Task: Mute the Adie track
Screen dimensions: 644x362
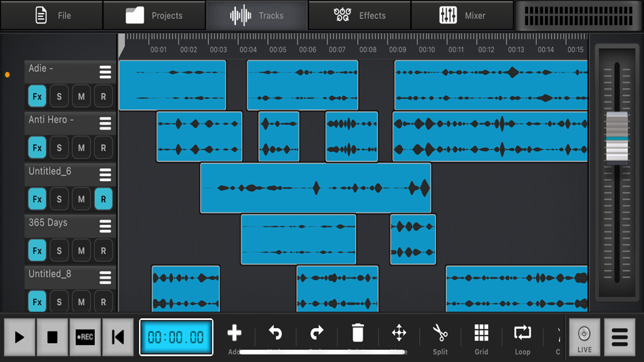Action: 81,96
